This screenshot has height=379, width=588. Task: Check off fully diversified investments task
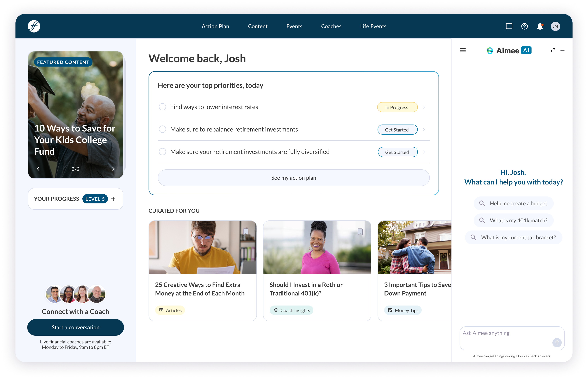point(162,152)
